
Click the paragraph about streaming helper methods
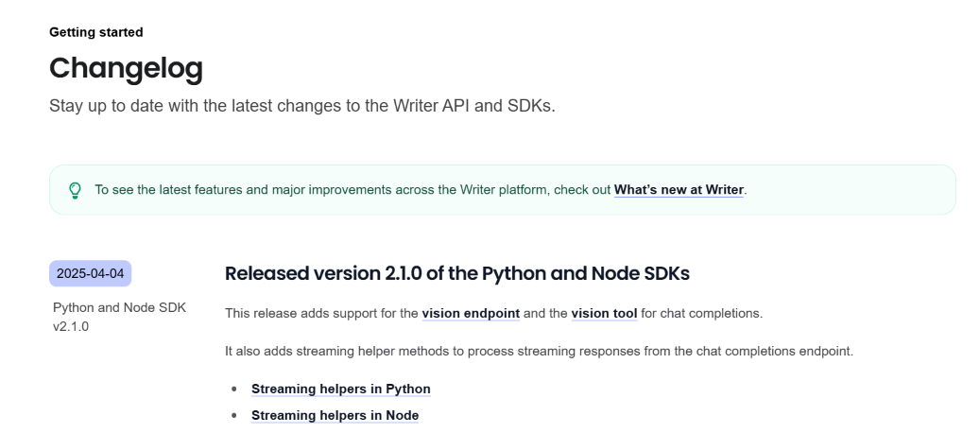(x=539, y=351)
